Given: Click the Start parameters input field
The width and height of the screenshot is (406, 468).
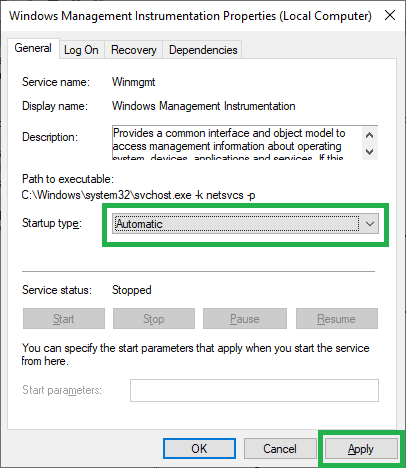Looking at the screenshot, I should 254,390.
